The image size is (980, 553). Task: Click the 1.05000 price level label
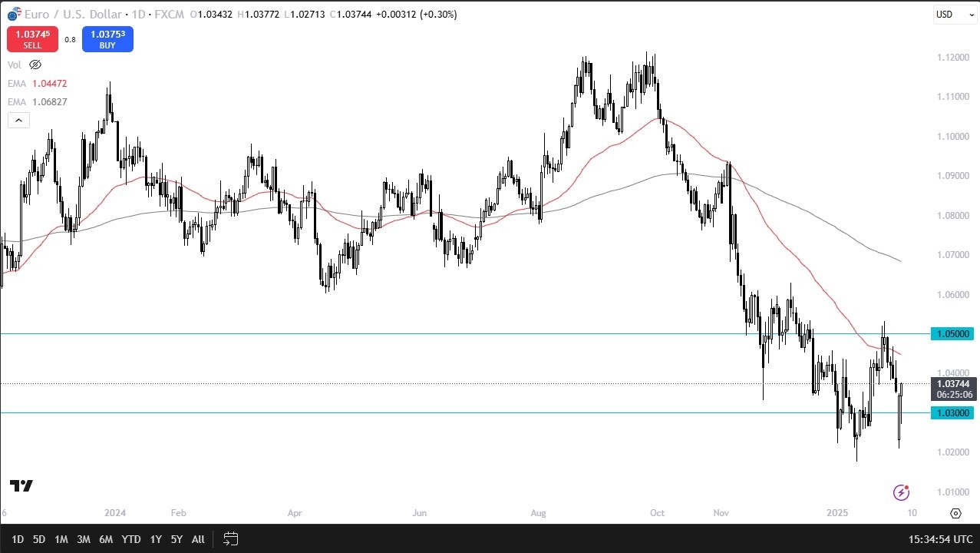click(x=952, y=333)
